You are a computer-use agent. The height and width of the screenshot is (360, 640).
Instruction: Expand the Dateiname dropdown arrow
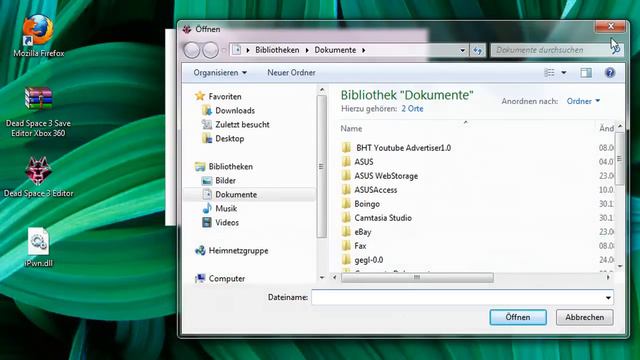pos(608,298)
